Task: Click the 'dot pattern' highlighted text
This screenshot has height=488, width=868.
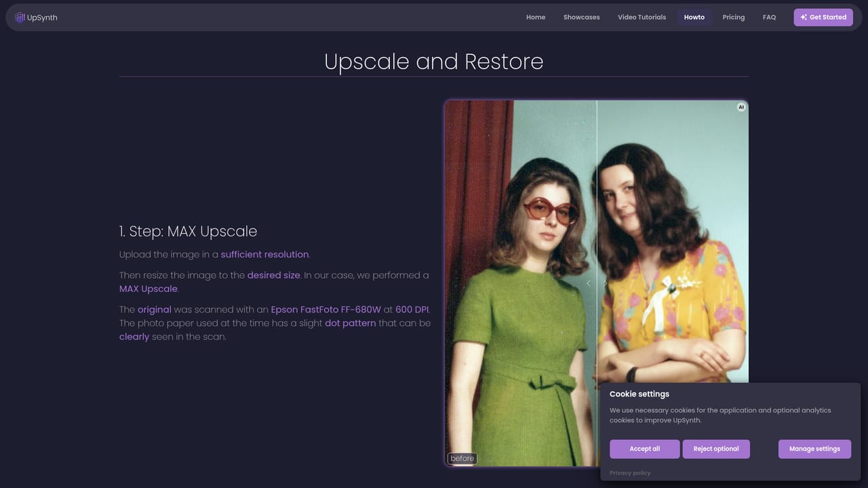Action: click(x=350, y=323)
